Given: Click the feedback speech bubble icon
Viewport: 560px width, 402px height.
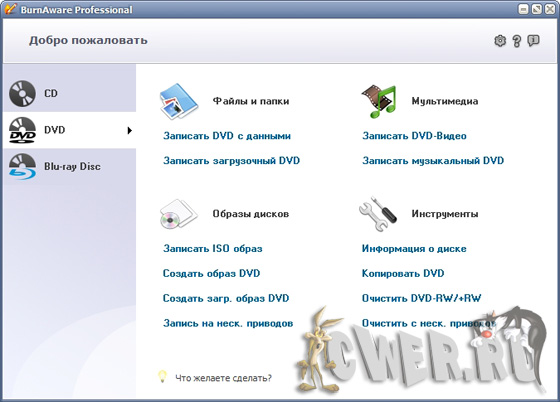Looking at the screenshot, I should (x=534, y=40).
